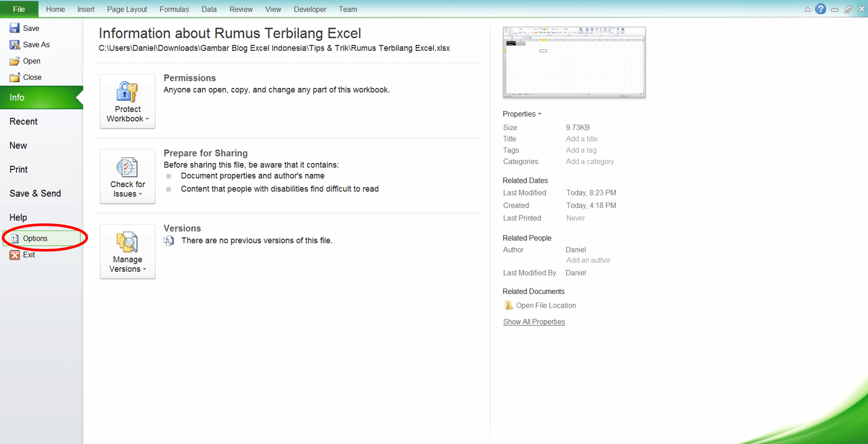Open the Help question mark icon
868x444 pixels.
[820, 9]
